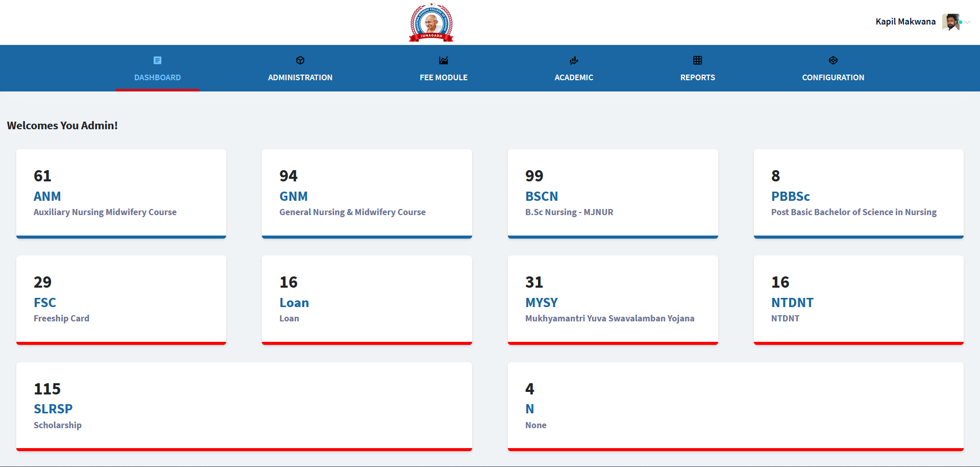Viewport: 980px width, 467px height.
Task: Click the Dashboard document icon
Action: point(157,60)
